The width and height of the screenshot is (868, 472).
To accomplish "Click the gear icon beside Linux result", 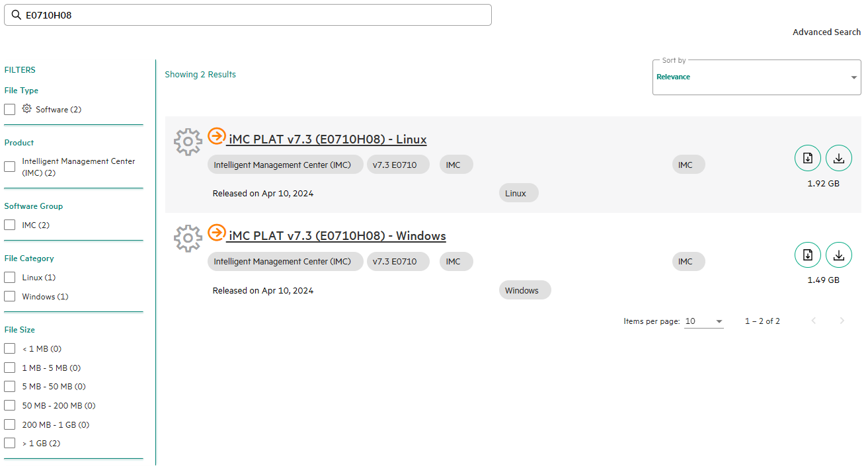I will [188, 141].
